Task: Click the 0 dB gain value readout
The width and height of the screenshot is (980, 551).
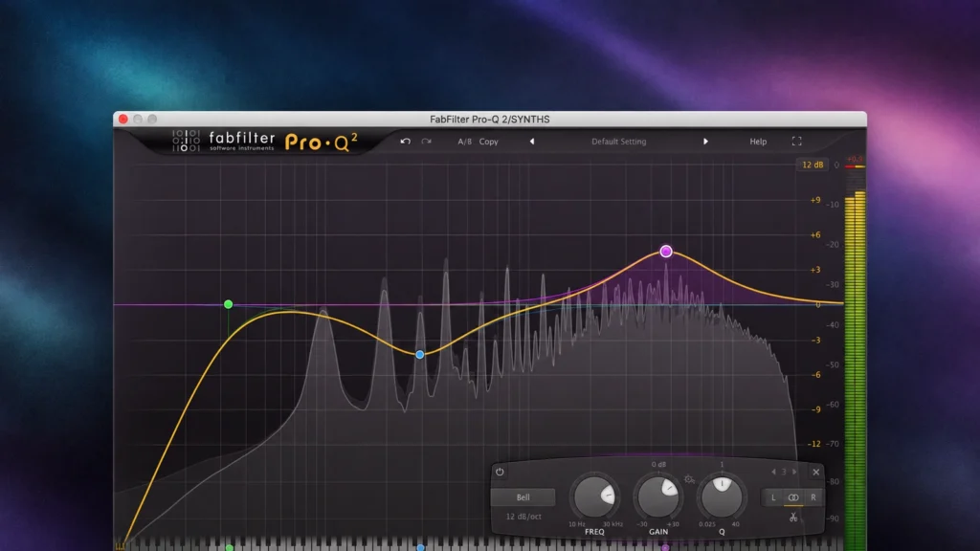Action: [658, 464]
